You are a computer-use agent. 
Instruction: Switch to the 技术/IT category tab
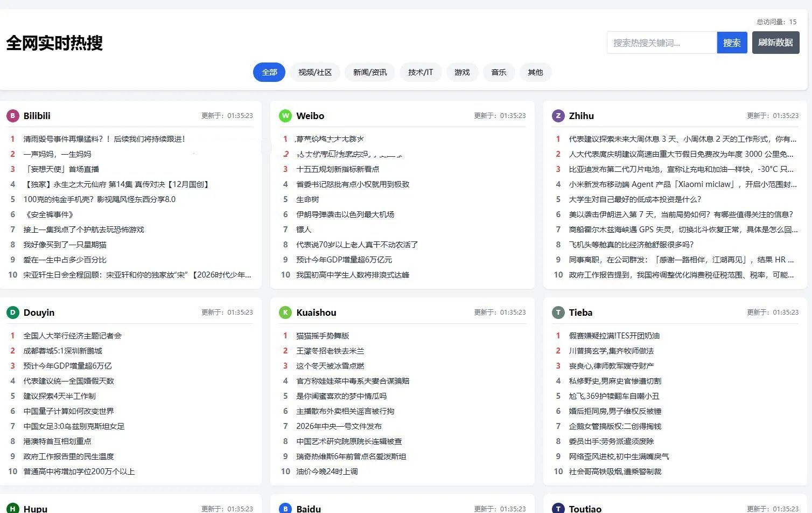pyautogui.click(x=421, y=72)
